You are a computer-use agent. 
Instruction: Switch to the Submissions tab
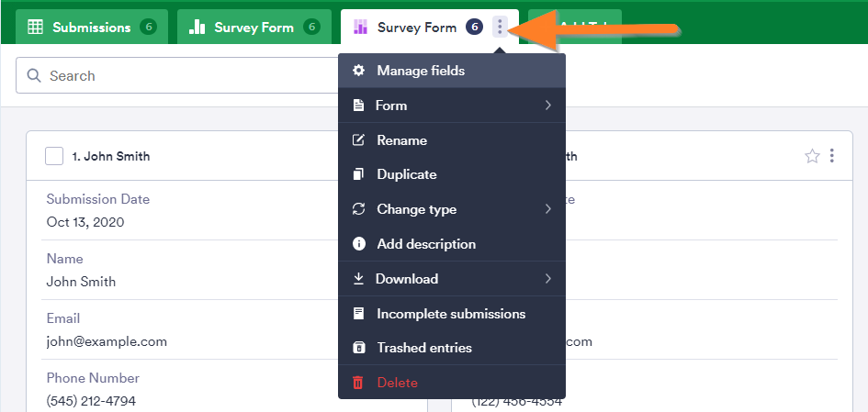91,28
